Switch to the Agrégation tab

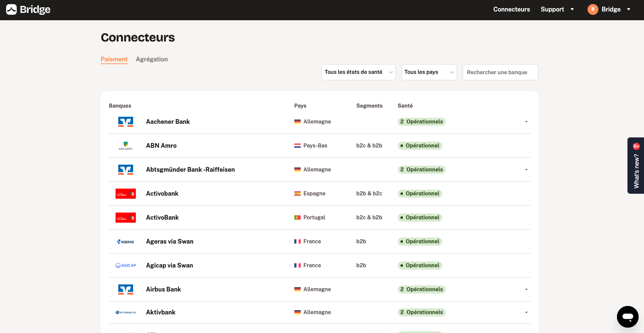152,59
